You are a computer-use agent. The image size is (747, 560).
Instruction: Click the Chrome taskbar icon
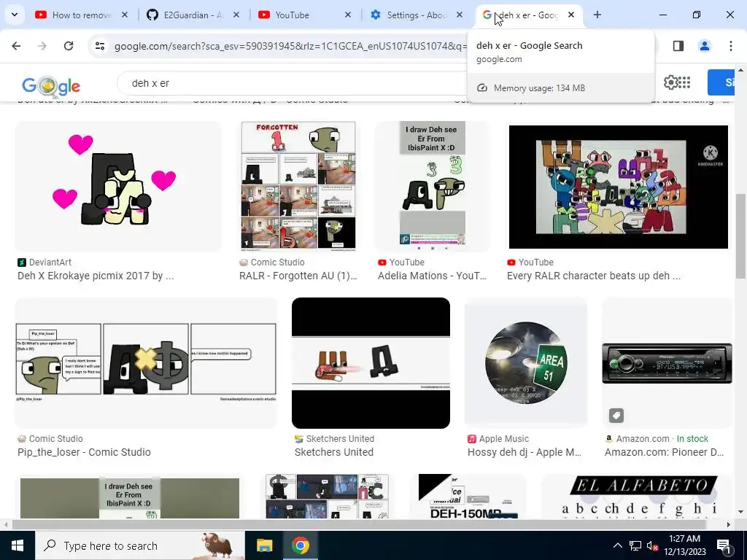[x=300, y=545]
